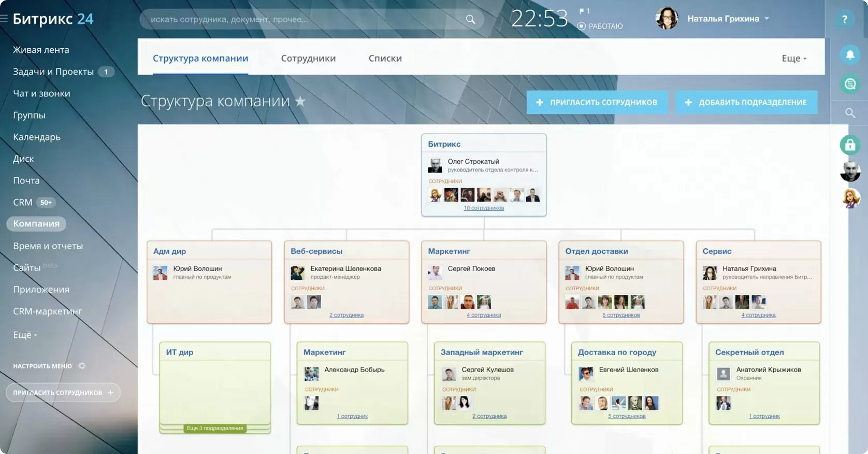
Task: Expand the Еще dropdown in the tab bar
Action: tap(794, 59)
